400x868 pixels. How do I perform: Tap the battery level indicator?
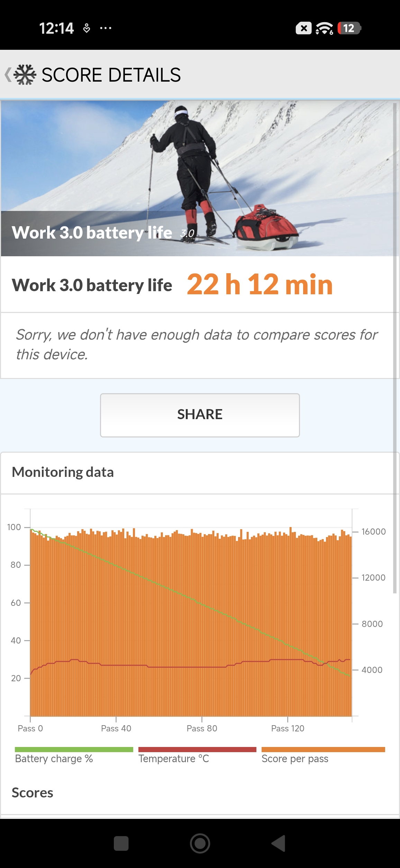coord(349,28)
